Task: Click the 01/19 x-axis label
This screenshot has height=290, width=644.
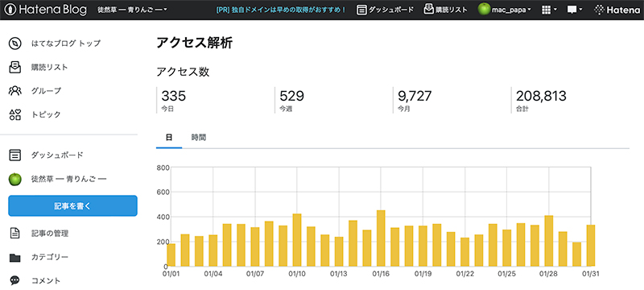Action: tap(423, 274)
